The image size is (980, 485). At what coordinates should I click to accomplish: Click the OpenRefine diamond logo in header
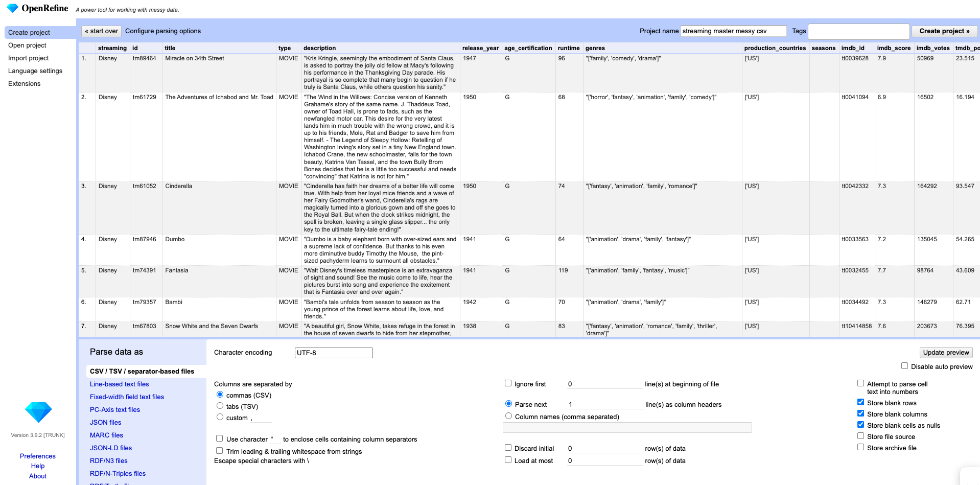pyautogui.click(x=12, y=8)
